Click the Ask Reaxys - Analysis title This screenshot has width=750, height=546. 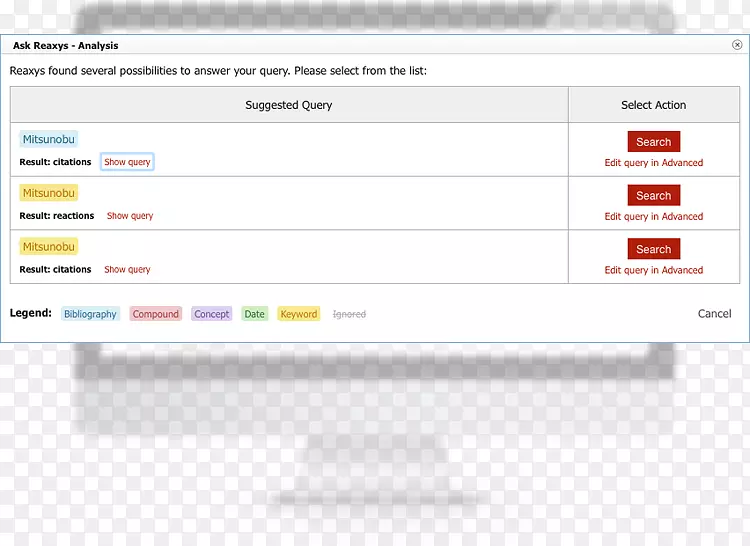[66, 45]
